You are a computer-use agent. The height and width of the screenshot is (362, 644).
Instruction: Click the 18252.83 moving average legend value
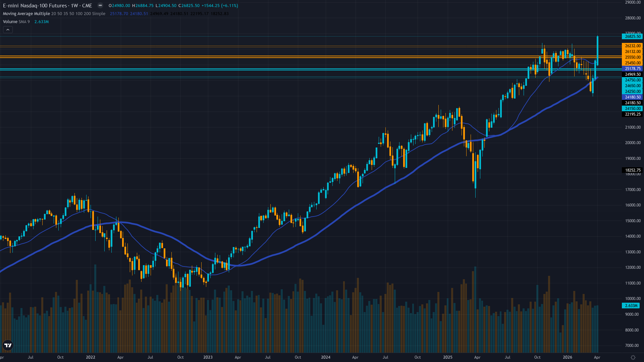(x=220, y=14)
